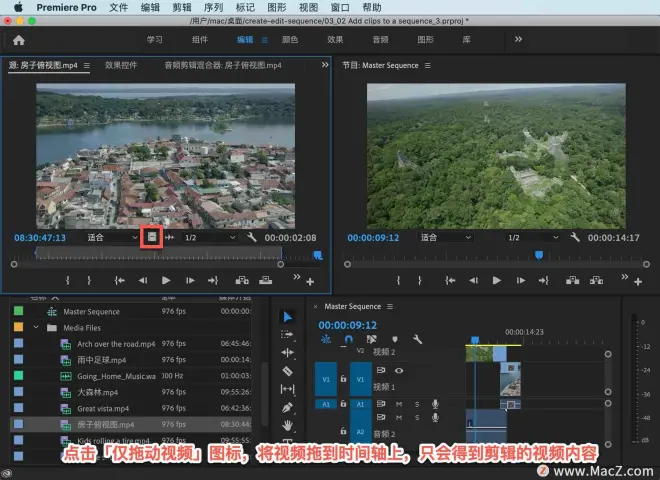Switch to 颜色 workspace
Screen dimensions: 660x480
click(290, 40)
